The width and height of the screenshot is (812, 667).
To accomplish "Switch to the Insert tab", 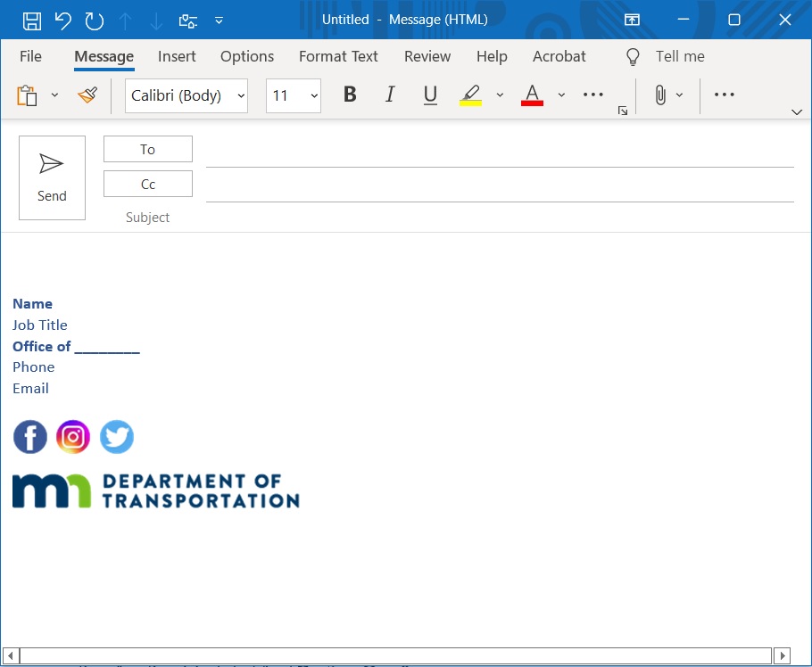I will pos(176,56).
